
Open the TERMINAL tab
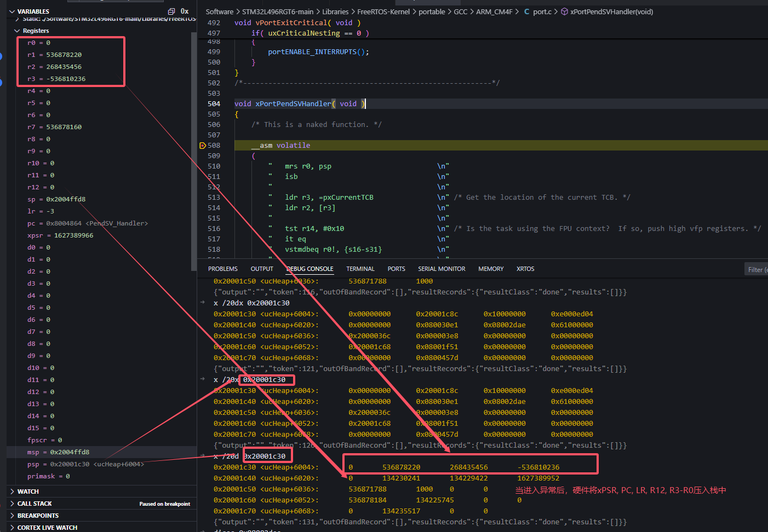click(360, 269)
